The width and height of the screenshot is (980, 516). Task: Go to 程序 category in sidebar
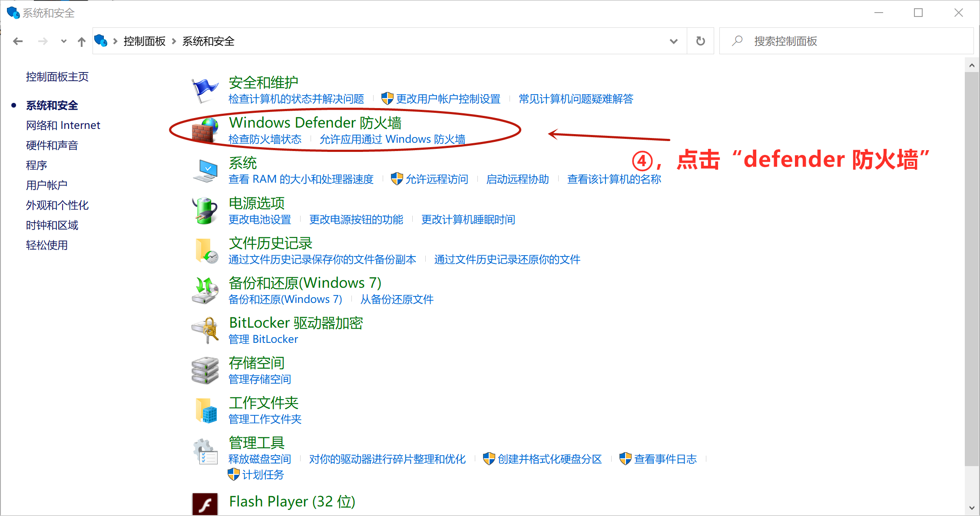point(36,165)
